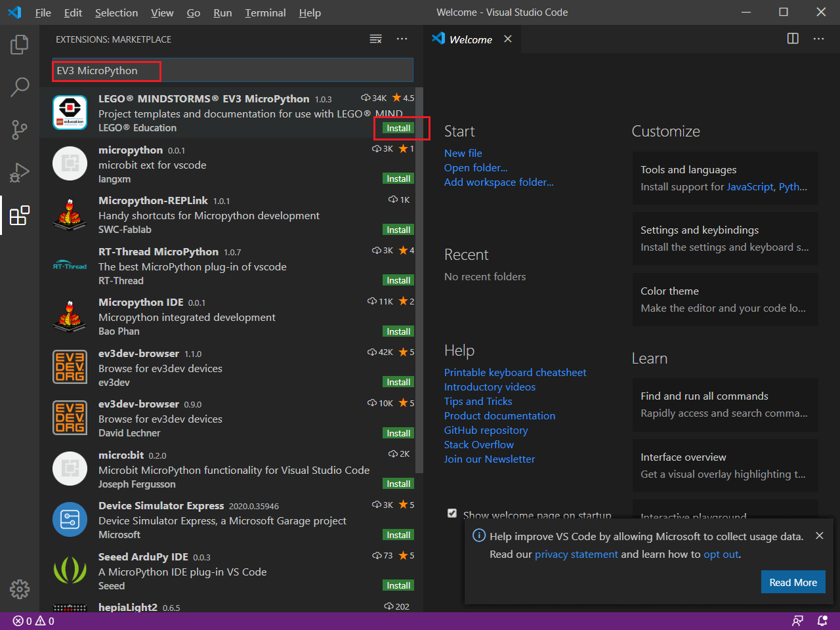Open notifications bell in status bar
Screen dimensions: 840x630
pos(822,621)
